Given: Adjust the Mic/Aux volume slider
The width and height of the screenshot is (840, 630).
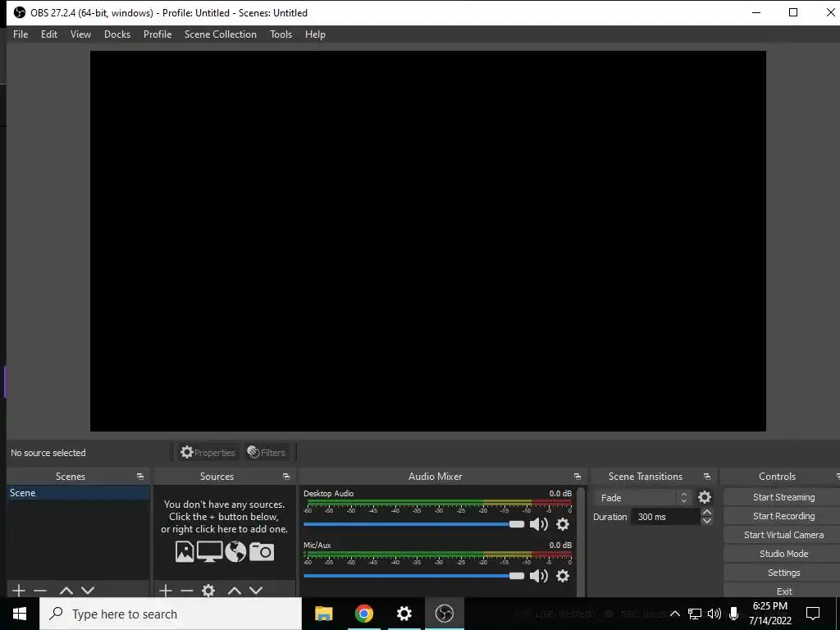Looking at the screenshot, I should tap(413, 575).
